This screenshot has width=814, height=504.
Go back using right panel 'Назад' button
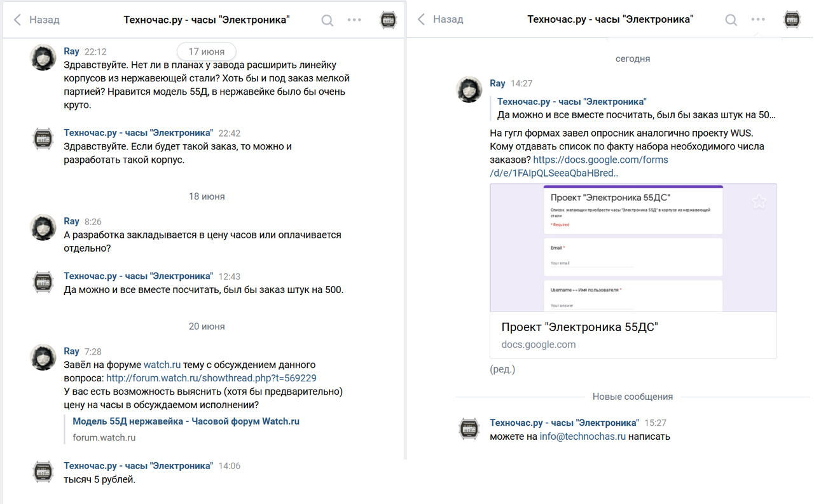click(440, 20)
